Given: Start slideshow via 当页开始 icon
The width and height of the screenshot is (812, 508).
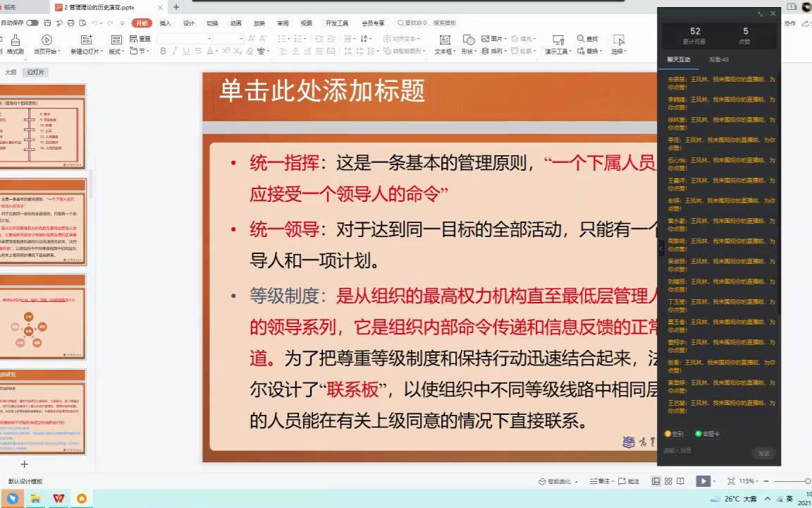Looking at the screenshot, I should pos(47,41).
